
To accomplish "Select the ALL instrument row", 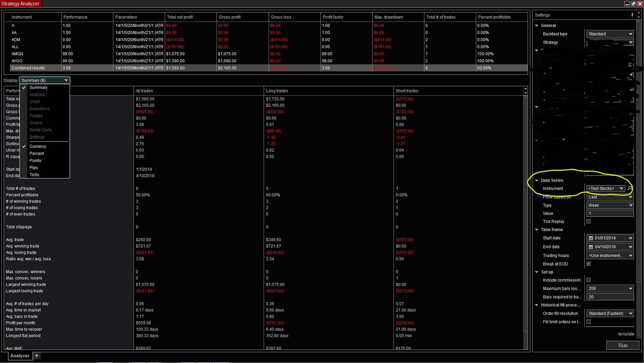I will click(268, 47).
